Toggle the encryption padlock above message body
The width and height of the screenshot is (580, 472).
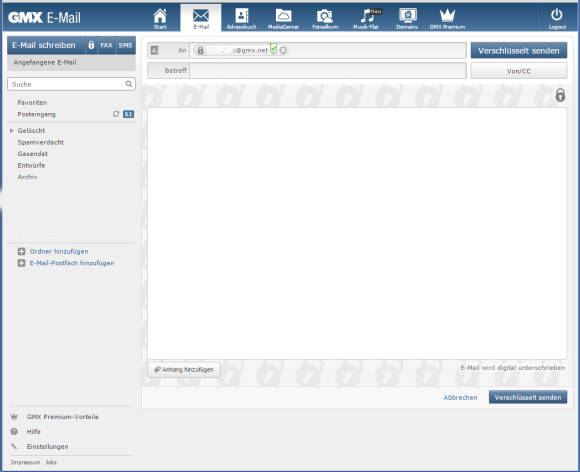[560, 95]
